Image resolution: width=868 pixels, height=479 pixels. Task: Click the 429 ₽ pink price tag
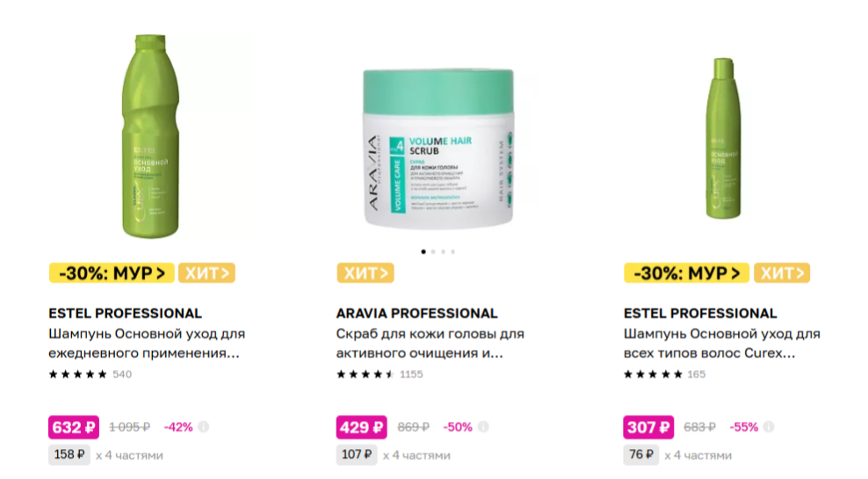(x=361, y=427)
